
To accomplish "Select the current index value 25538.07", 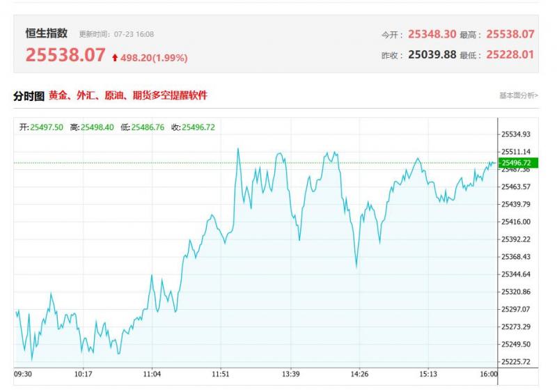I will (x=65, y=55).
